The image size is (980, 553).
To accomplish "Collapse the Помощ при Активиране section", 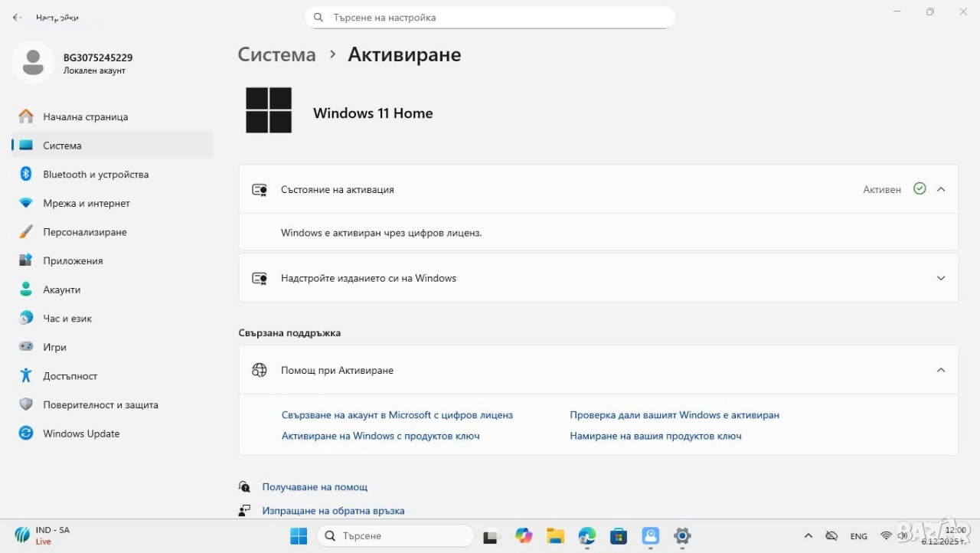I will coord(941,370).
